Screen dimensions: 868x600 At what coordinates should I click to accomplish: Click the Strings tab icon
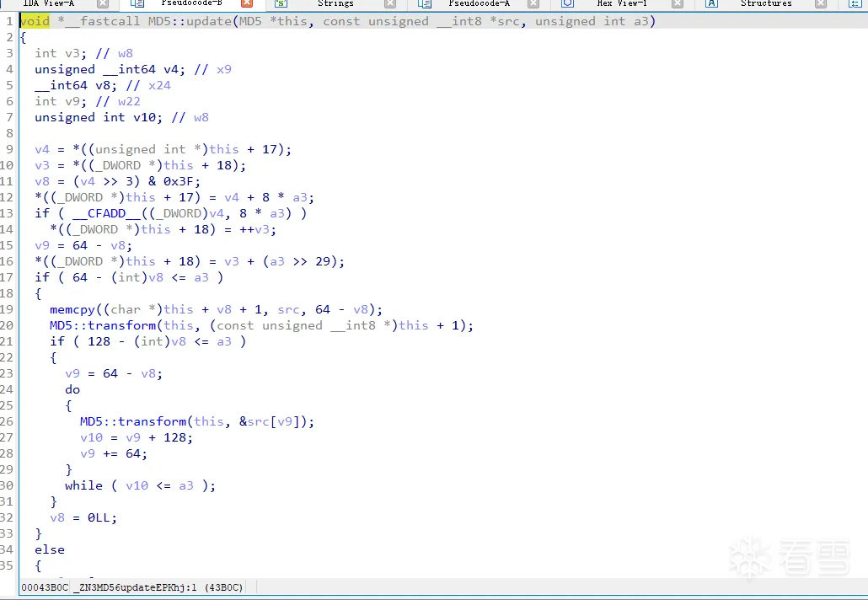(x=281, y=3)
